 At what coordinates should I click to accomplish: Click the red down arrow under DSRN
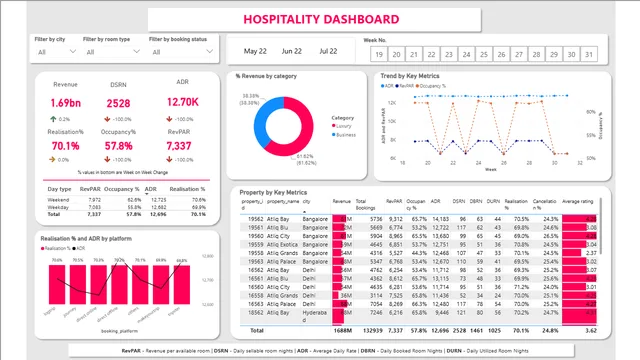(x=107, y=119)
